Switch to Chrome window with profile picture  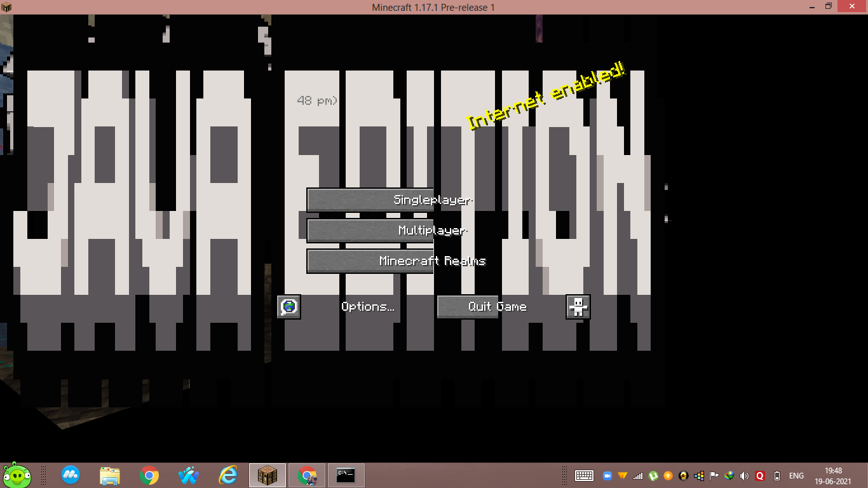(x=307, y=475)
